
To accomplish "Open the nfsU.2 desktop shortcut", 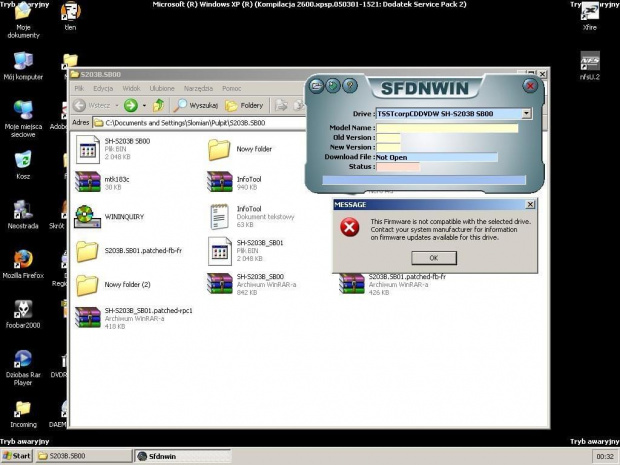I will pos(590,66).
